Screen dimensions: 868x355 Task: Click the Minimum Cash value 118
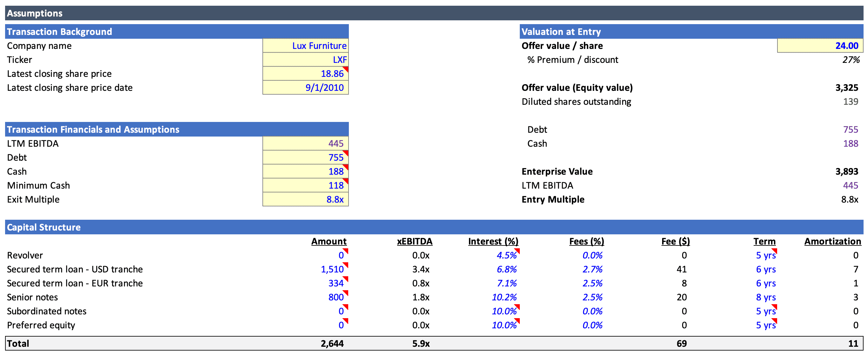pyautogui.click(x=336, y=185)
